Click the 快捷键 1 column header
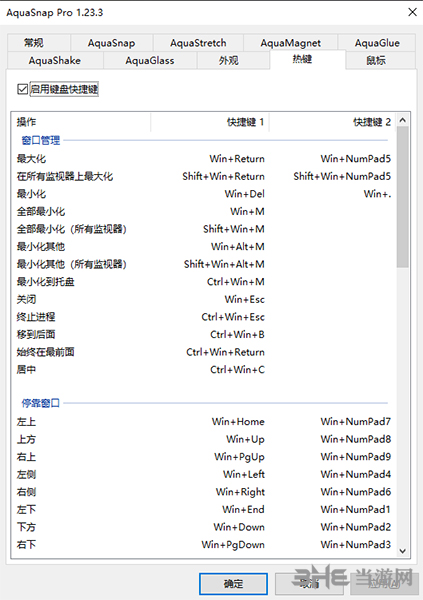423x600 pixels. [210, 122]
